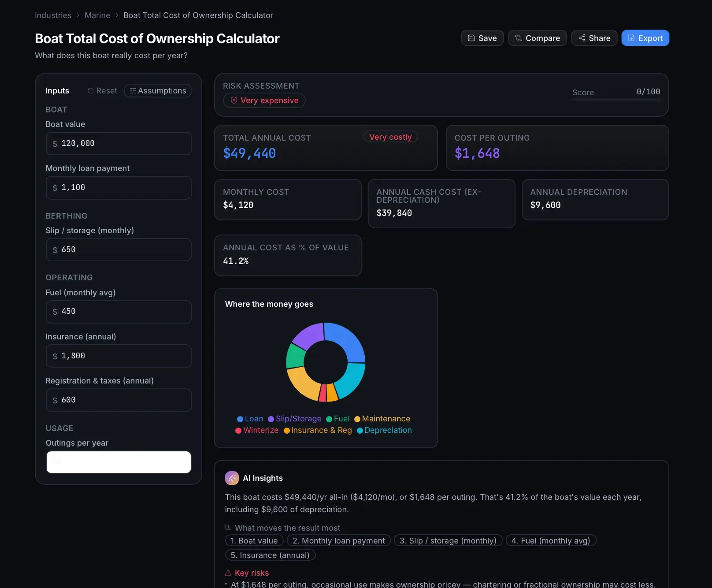Click the Depreciation legend dot
This screenshot has height=588, width=712.
click(360, 431)
